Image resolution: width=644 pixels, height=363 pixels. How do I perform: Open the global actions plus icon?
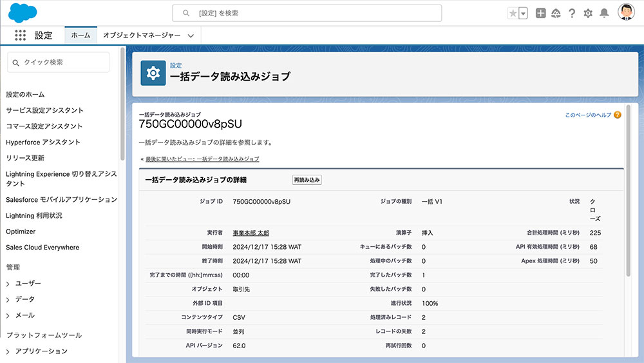pyautogui.click(x=540, y=13)
